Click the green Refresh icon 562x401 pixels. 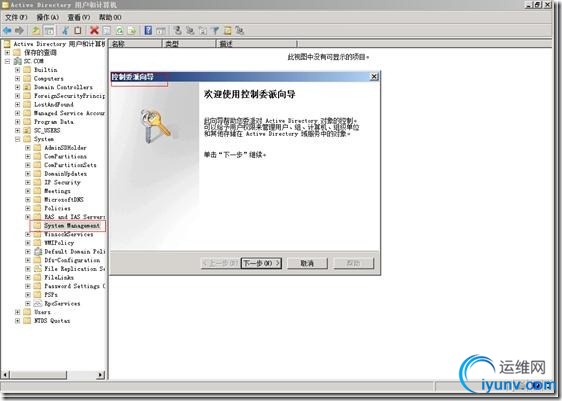tap(120, 31)
